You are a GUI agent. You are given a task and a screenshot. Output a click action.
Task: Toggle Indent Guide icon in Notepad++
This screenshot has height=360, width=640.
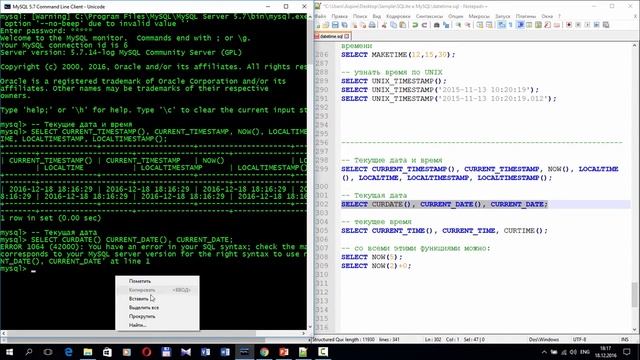(520, 25)
